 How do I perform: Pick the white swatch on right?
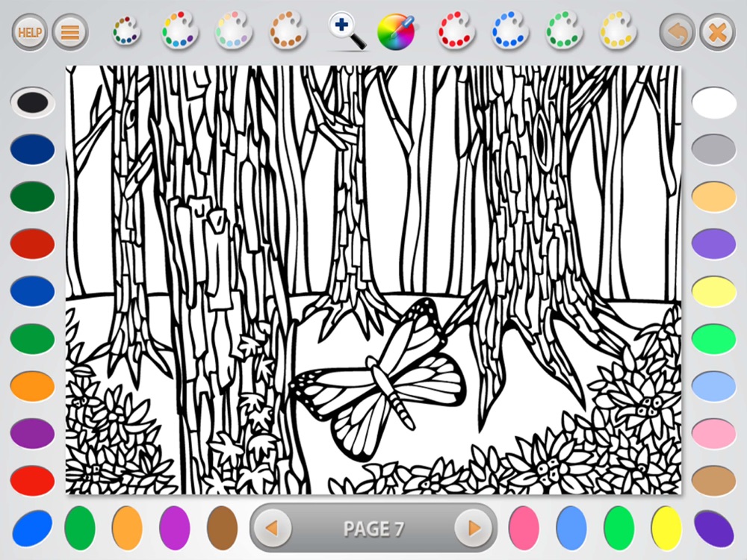click(713, 102)
